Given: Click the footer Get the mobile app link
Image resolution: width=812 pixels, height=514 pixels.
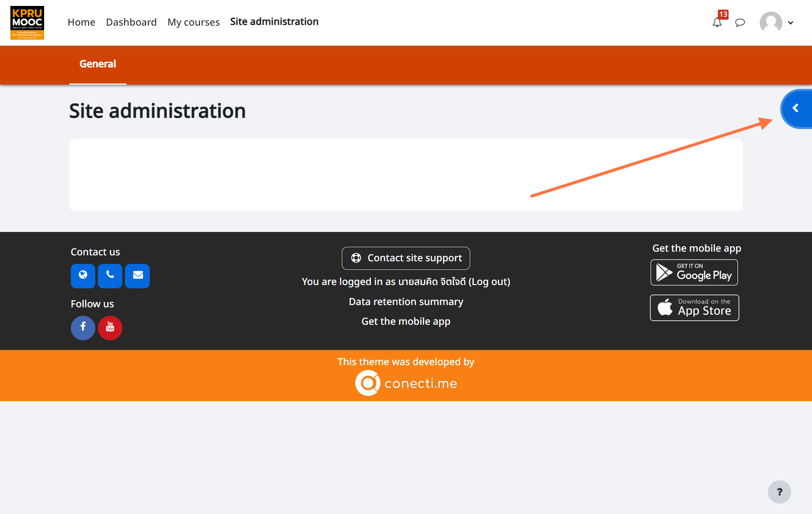Looking at the screenshot, I should [x=406, y=321].
